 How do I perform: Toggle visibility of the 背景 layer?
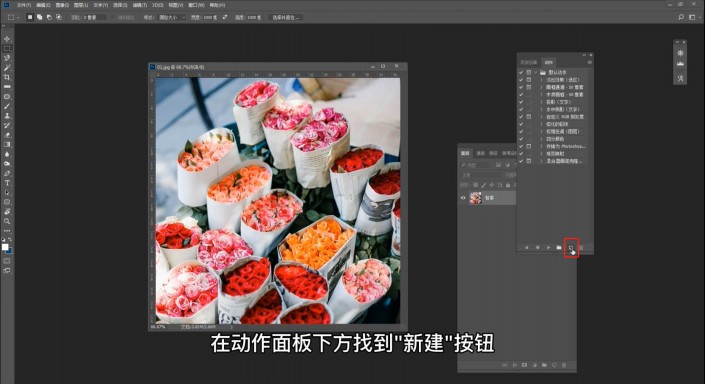pyautogui.click(x=463, y=198)
